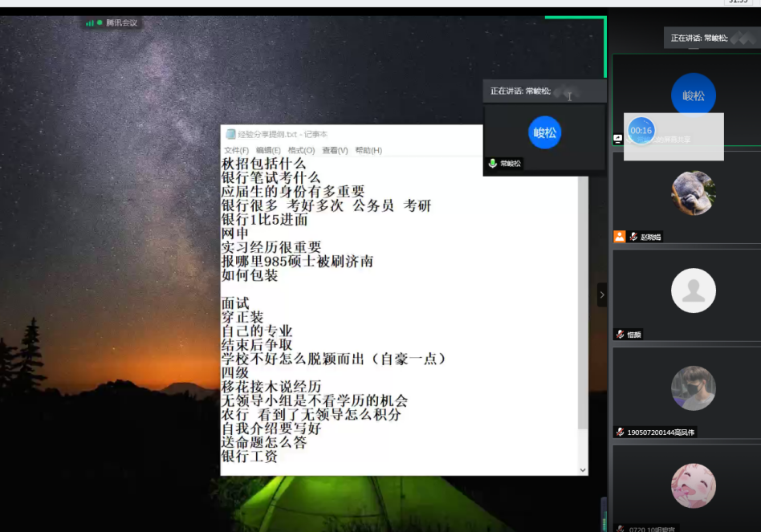Viewport: 761px width, 532px height.
Task: Open the 编辑(E) menu in Notepad
Action: pos(268,151)
